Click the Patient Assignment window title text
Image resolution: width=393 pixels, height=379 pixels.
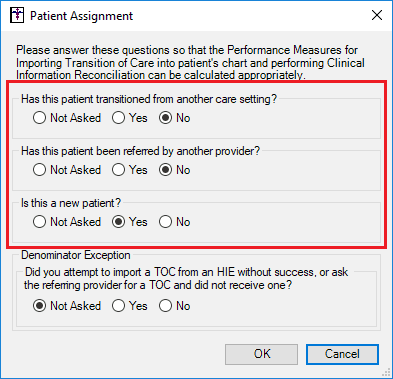coord(81,16)
